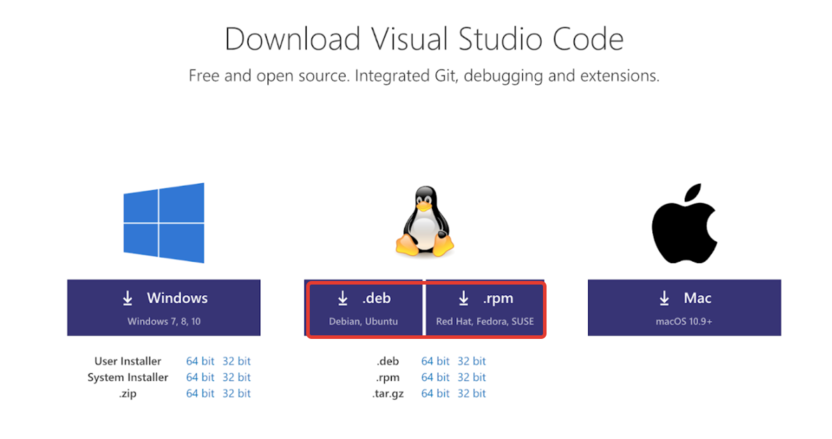
Task: Select the System Installer 32 bit link
Action: [x=237, y=377]
